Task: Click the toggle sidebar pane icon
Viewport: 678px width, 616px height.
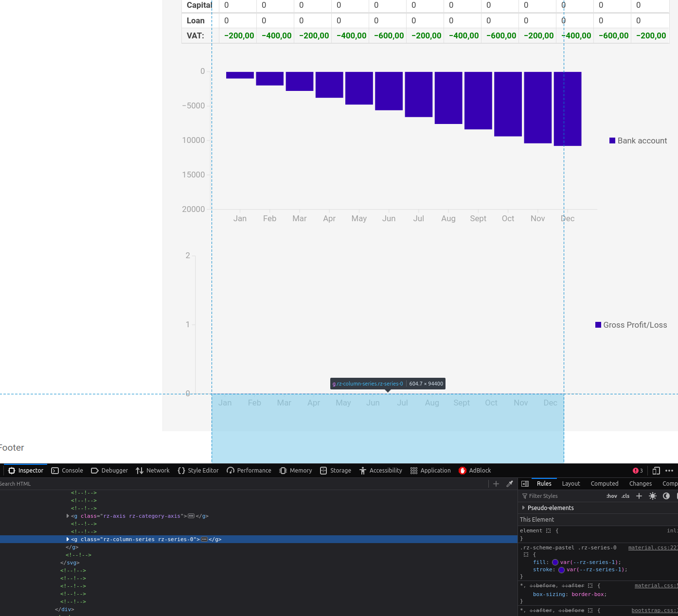Action: pos(525,484)
